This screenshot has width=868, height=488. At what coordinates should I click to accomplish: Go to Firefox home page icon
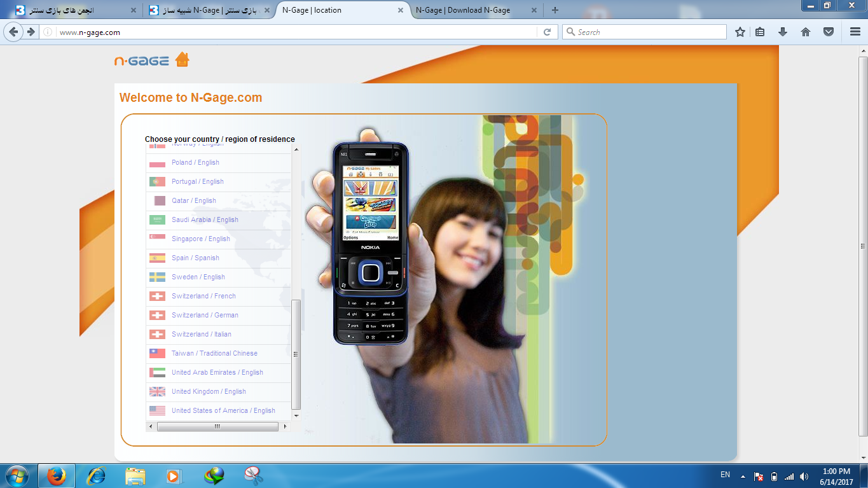[806, 32]
